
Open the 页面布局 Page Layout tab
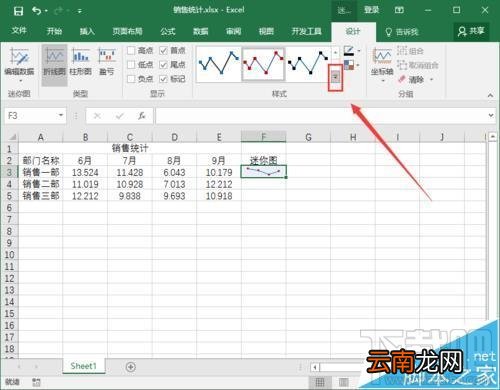point(127,31)
